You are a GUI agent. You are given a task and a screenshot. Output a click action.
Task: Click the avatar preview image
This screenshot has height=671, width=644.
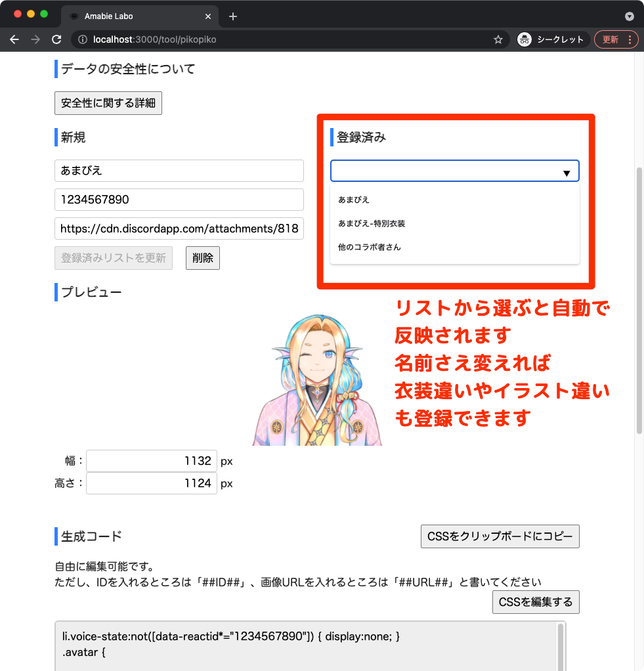pyautogui.click(x=317, y=380)
